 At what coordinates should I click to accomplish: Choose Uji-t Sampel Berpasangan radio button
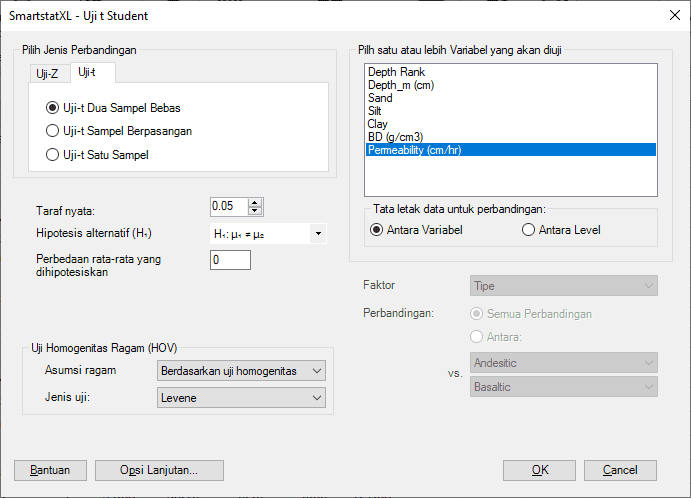pos(53,131)
